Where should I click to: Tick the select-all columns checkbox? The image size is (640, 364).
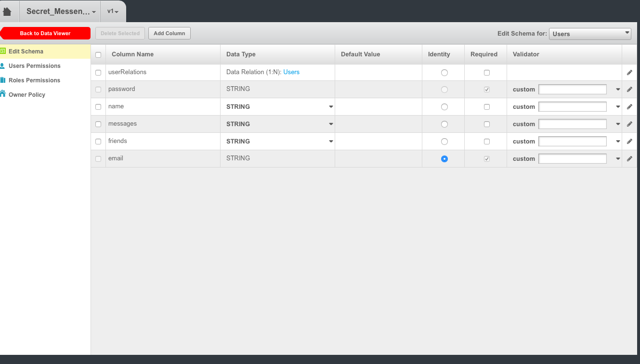pyautogui.click(x=98, y=55)
